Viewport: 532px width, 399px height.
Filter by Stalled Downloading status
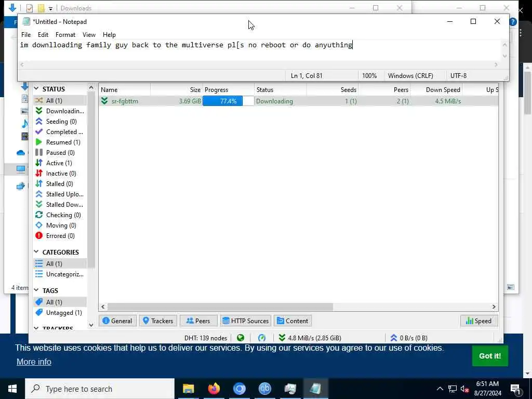tap(60, 205)
